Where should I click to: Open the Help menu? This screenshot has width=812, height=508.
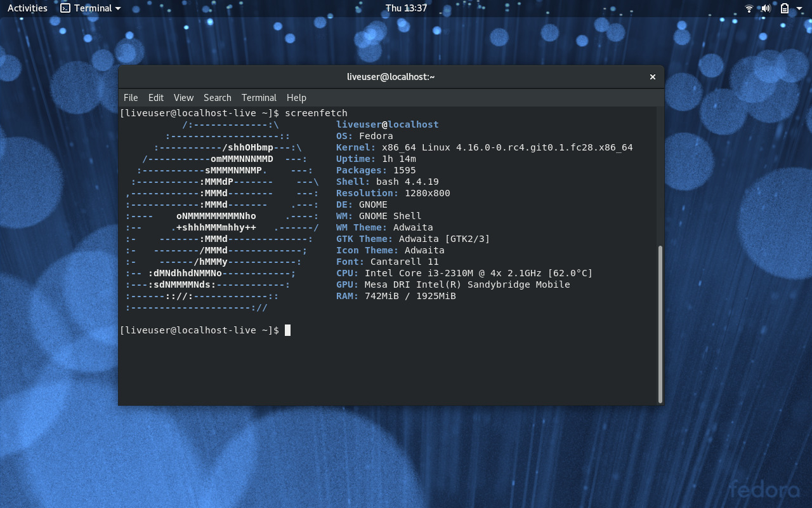pyautogui.click(x=296, y=98)
